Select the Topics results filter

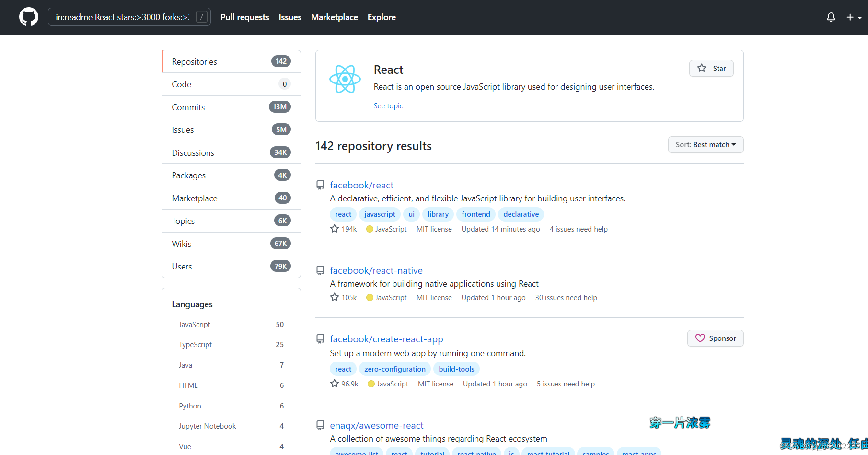[231, 221]
